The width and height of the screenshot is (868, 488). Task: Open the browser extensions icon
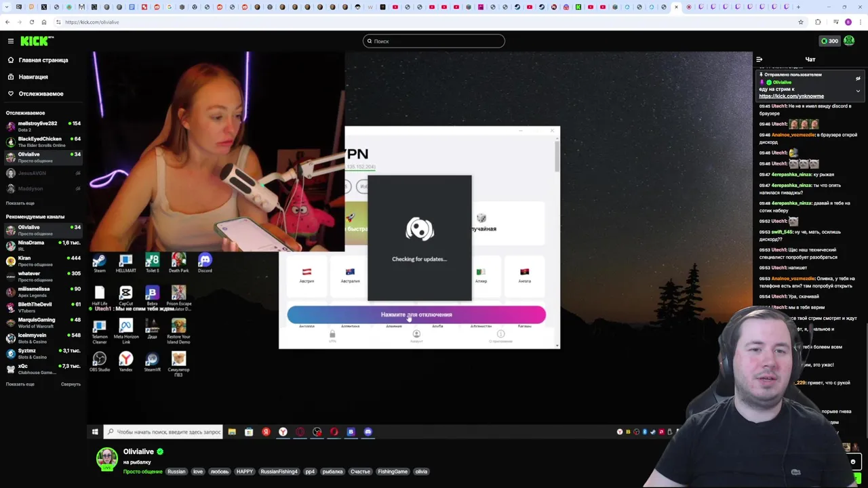818,22
